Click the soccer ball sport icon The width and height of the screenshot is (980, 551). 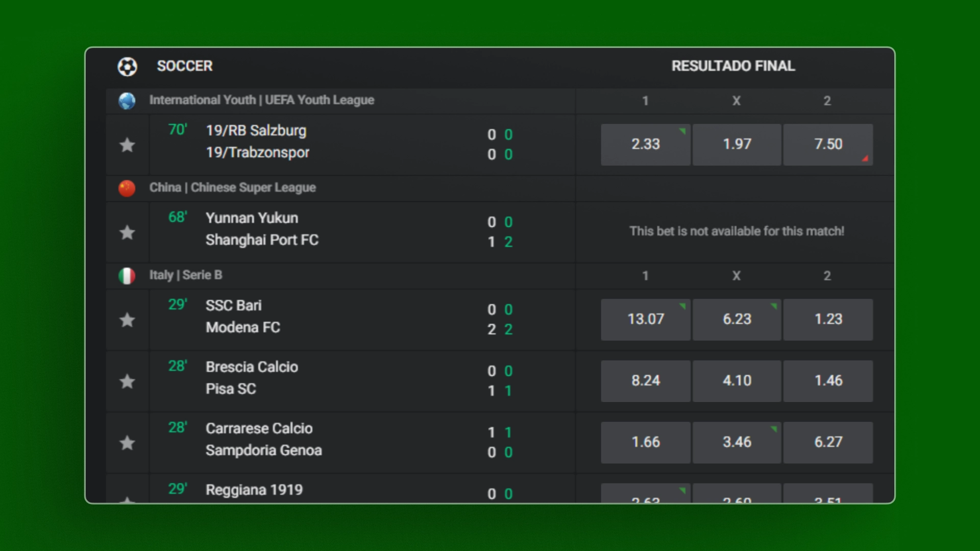tap(127, 66)
